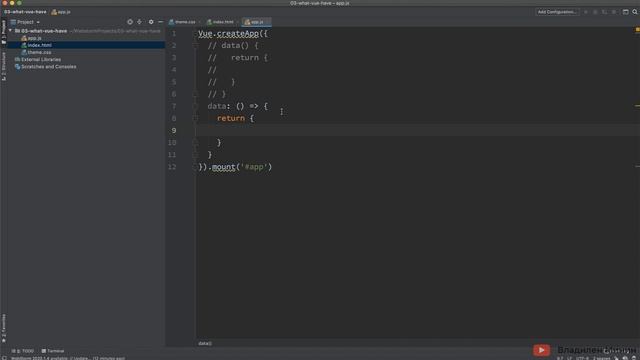
Task: Click the Stop icon in toolbar
Action: [614, 12]
